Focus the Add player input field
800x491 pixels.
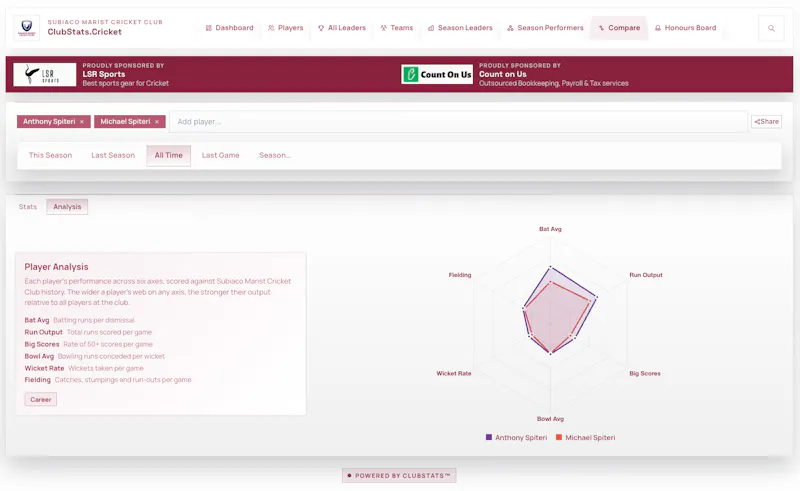pyautogui.click(x=458, y=121)
